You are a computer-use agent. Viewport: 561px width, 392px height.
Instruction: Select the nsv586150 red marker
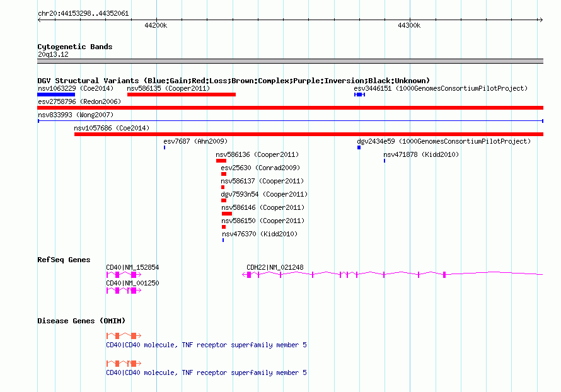coord(224,227)
